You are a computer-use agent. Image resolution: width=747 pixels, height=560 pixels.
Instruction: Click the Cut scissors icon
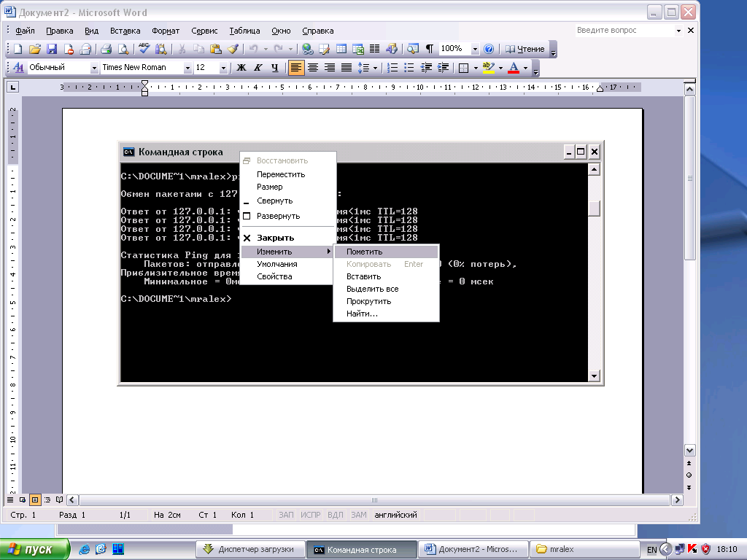click(x=182, y=49)
